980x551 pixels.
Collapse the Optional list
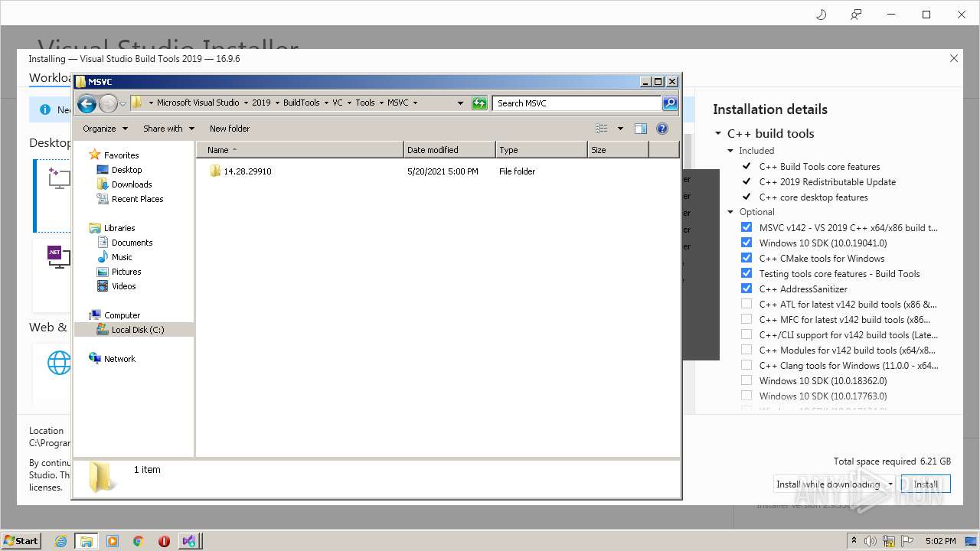tap(731, 212)
